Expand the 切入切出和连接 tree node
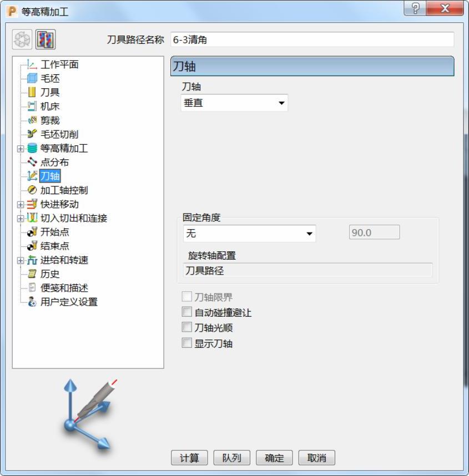469x476 pixels. (x=21, y=219)
